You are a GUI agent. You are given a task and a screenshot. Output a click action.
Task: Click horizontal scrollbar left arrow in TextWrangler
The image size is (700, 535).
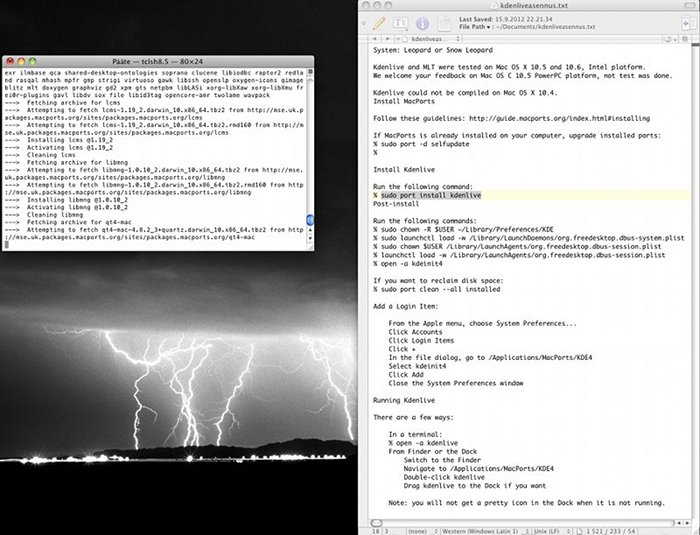pyautogui.click(x=679, y=522)
